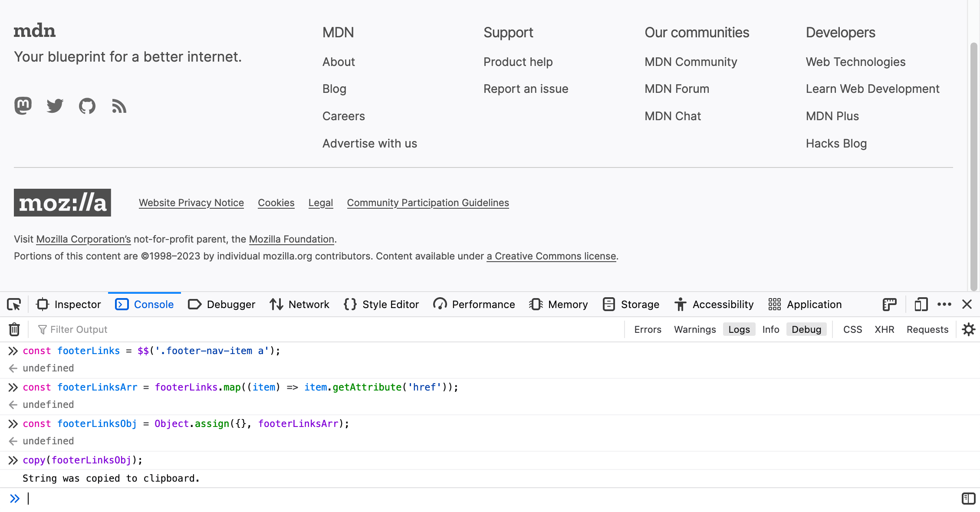
Task: Open the Blog link under MDN
Action: tap(334, 89)
